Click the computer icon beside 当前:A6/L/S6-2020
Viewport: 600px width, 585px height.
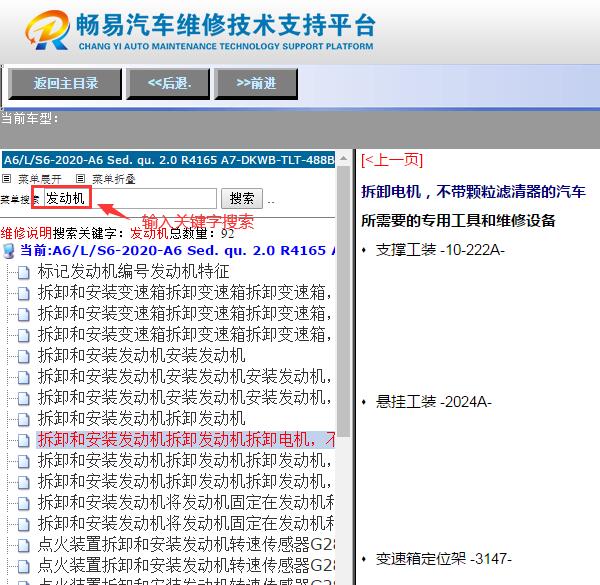(8, 251)
